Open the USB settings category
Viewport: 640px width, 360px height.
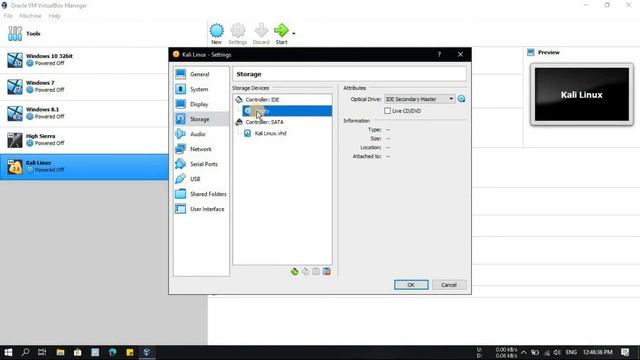tap(201, 179)
